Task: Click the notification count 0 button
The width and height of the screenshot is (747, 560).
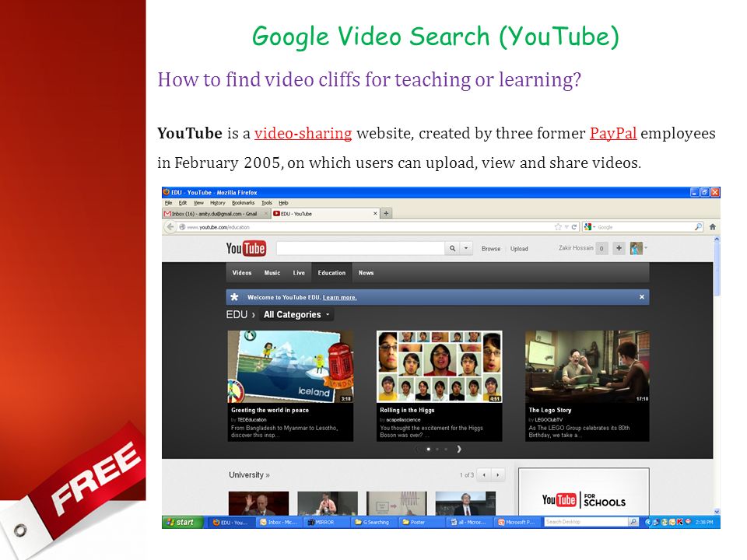Action: (x=601, y=248)
